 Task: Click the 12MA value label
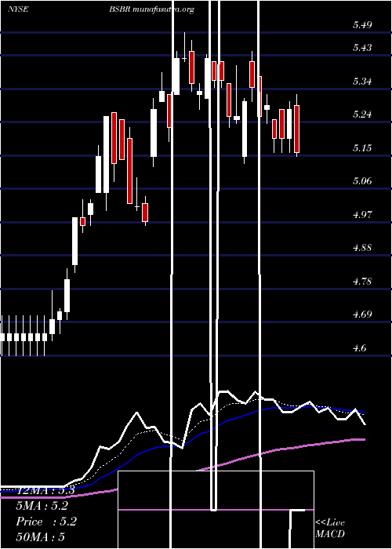pyautogui.click(x=45, y=490)
